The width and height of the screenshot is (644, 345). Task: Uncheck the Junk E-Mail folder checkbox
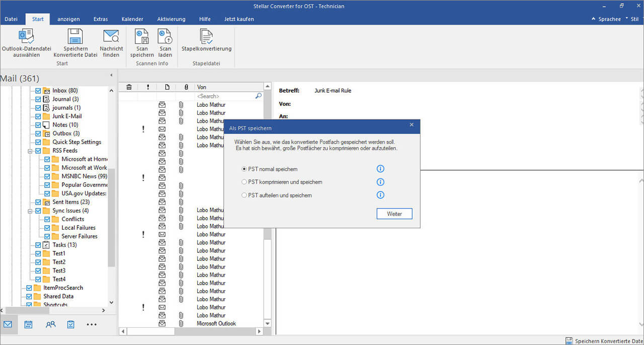coord(38,116)
